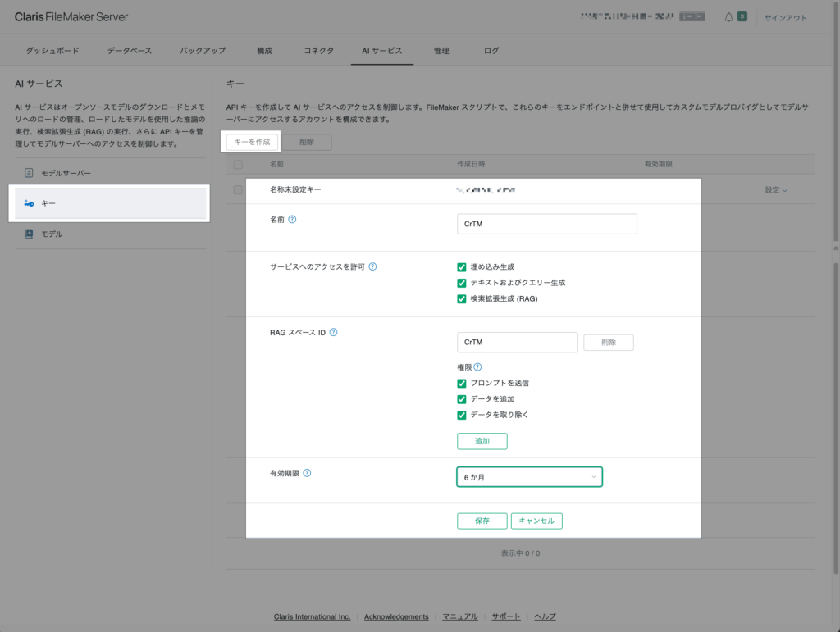Click the 表示中 0 / 0 count text
The width and height of the screenshot is (840, 632).
click(x=520, y=553)
